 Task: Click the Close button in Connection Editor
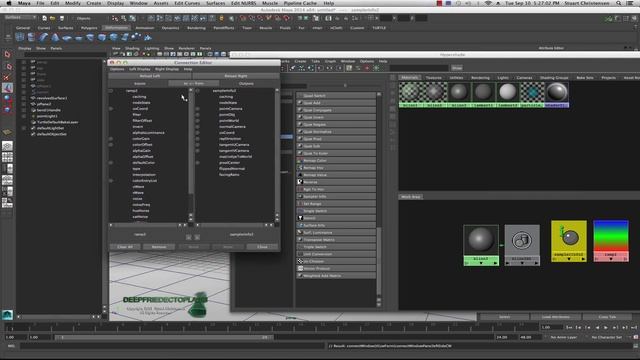(x=262, y=247)
